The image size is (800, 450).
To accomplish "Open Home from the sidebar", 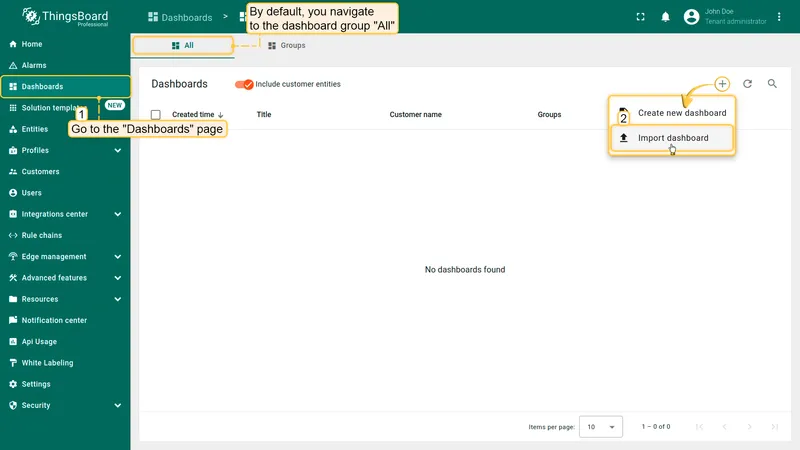I will 65,44.
